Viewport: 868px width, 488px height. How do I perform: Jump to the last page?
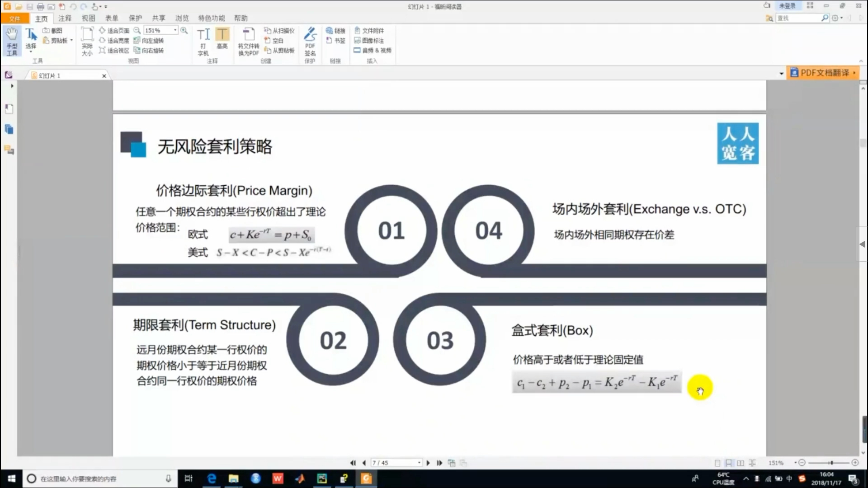pyautogui.click(x=439, y=463)
